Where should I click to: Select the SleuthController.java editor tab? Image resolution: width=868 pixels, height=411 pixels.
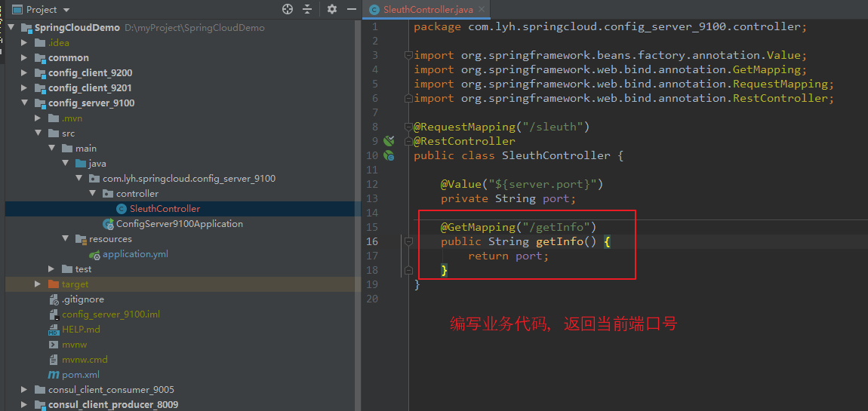(426, 9)
